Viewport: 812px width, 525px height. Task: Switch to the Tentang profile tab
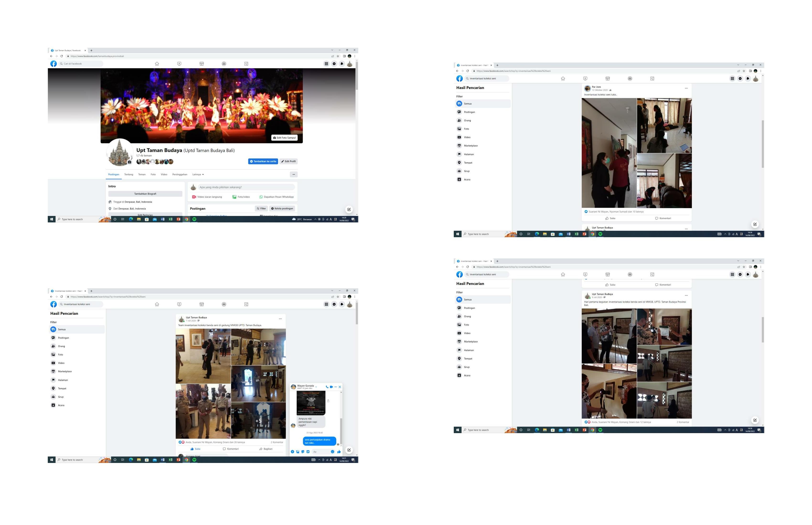[x=129, y=174]
